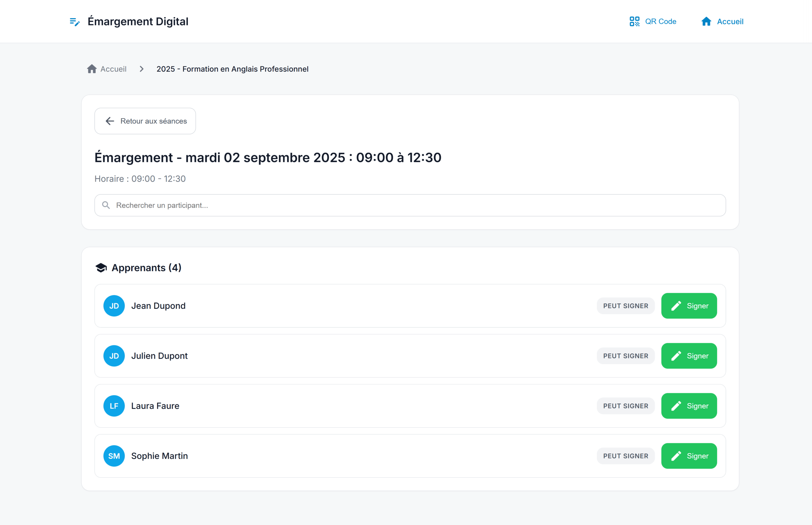Sign for Jean Dupond
812x525 pixels.
(x=689, y=306)
